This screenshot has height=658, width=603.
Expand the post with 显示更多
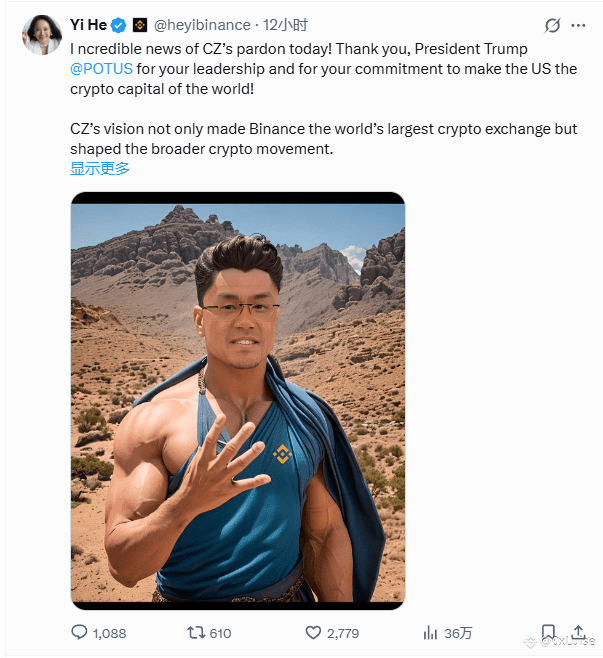click(x=100, y=169)
